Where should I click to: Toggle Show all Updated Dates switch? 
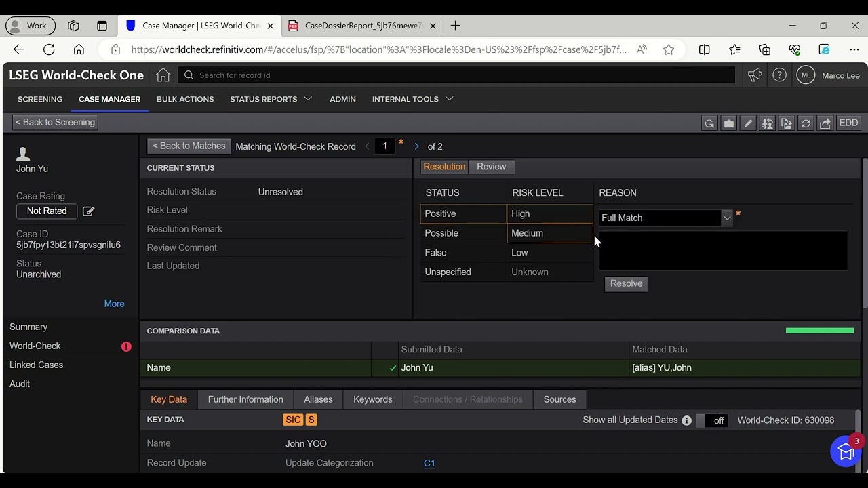coord(712,420)
